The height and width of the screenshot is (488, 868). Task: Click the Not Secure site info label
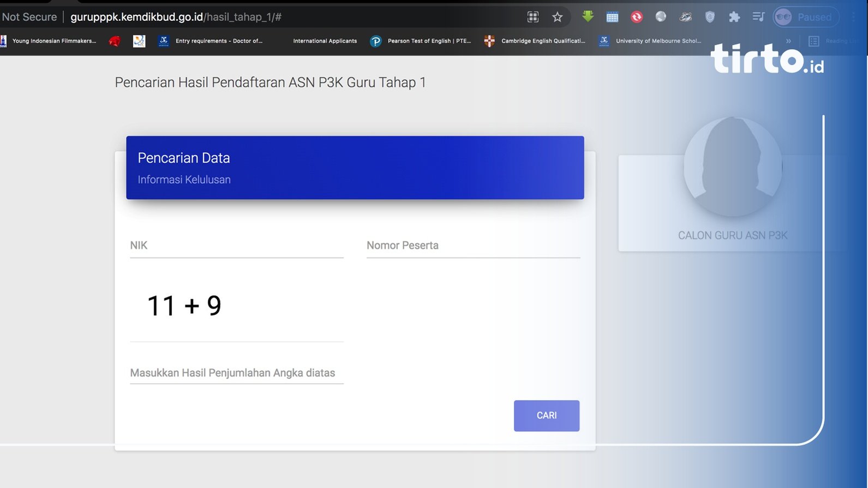tap(29, 17)
